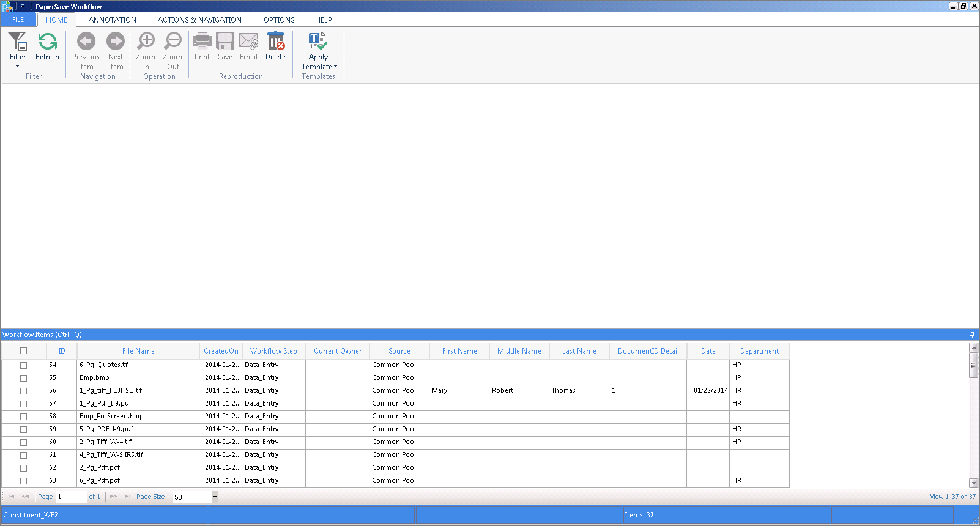Viewport: 980px width, 526px height.
Task: Click the Page number input field
Action: coord(71,497)
